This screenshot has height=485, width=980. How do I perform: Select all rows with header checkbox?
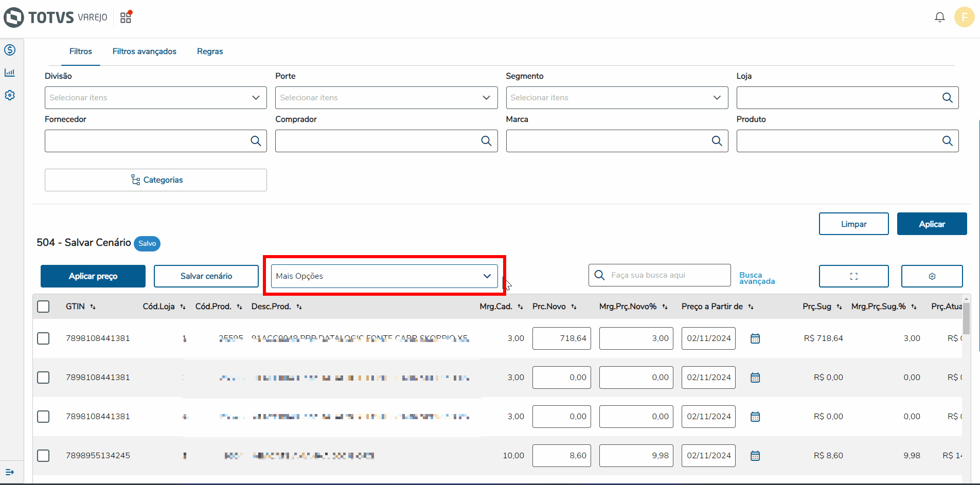click(x=44, y=307)
